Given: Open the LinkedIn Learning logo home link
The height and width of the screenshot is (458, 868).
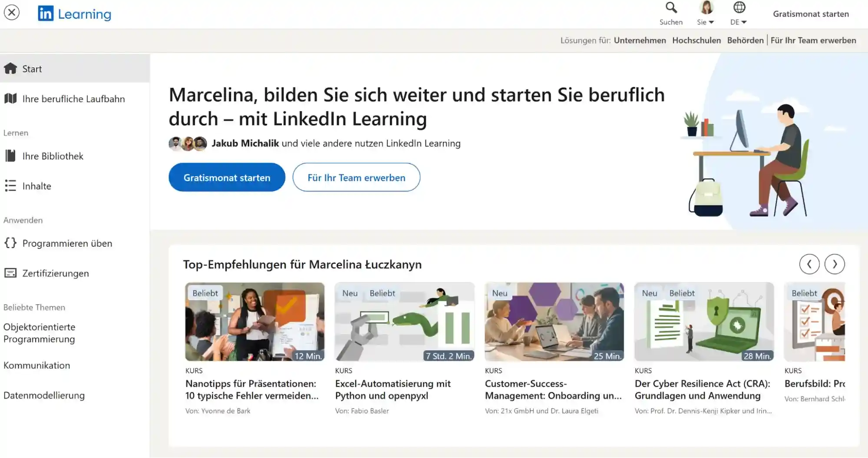Looking at the screenshot, I should [74, 14].
